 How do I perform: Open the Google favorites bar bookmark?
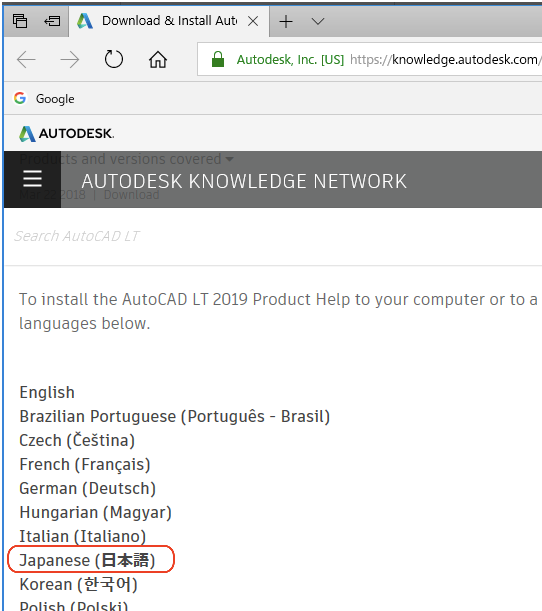[44, 99]
